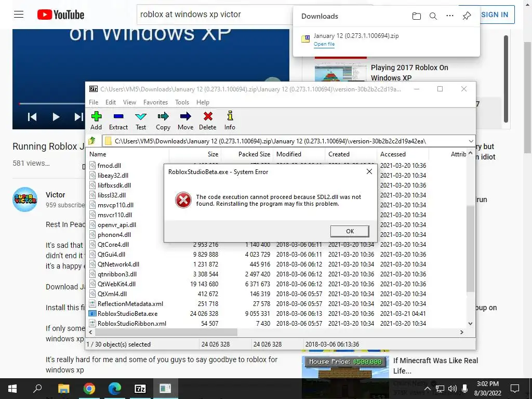The image size is (532, 399).
Task: Open more options in Downloads popup
Action: pyautogui.click(x=450, y=16)
